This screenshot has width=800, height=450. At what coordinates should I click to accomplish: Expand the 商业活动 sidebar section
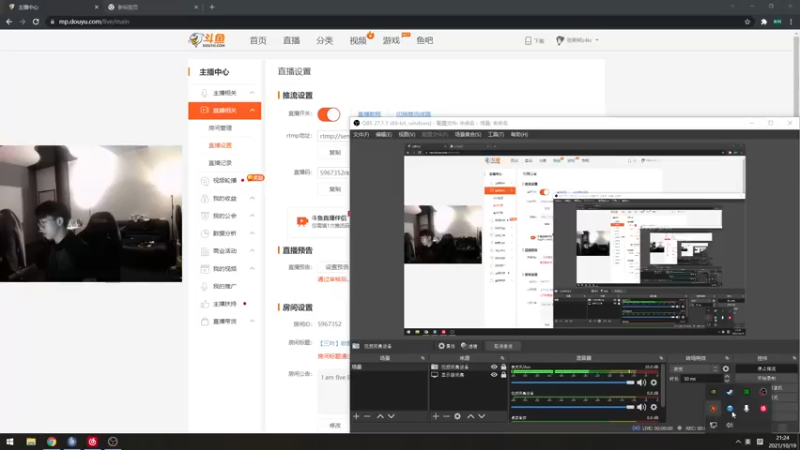tap(252, 251)
